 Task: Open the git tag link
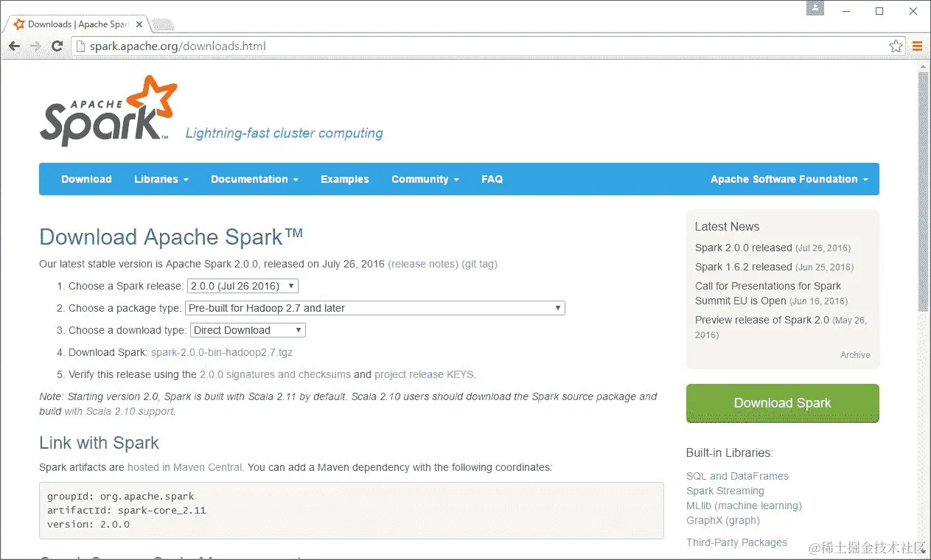(x=480, y=264)
